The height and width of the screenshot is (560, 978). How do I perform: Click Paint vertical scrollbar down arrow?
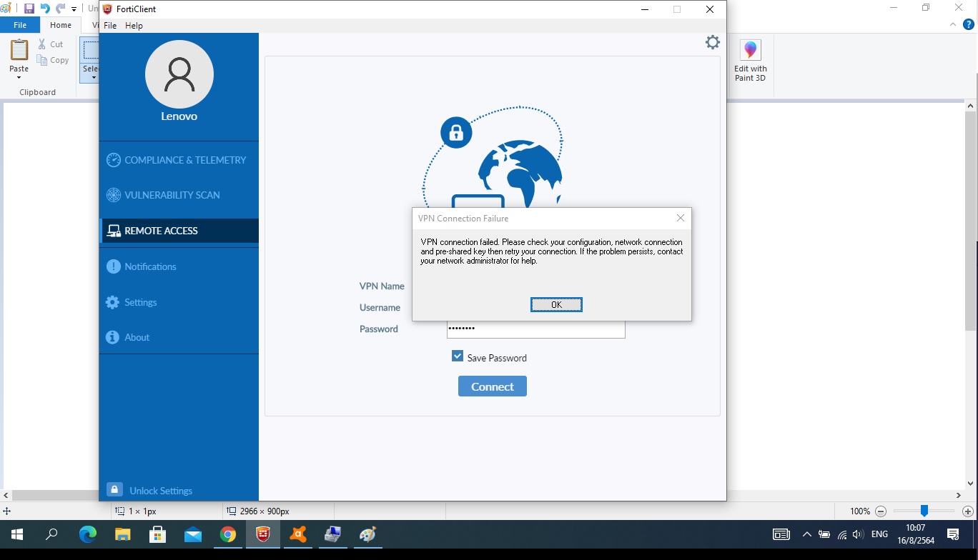pyautogui.click(x=971, y=484)
